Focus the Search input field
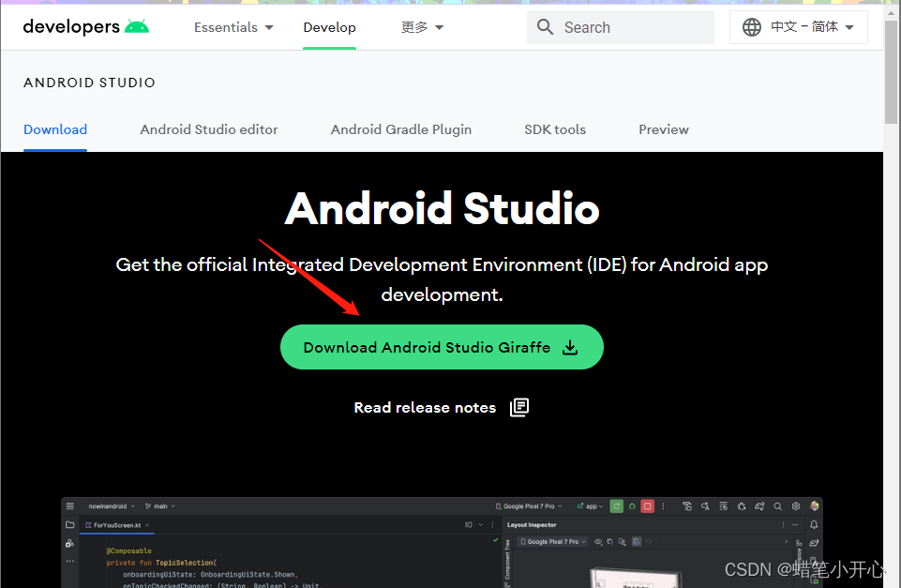This screenshot has width=901, height=588. 621,27
